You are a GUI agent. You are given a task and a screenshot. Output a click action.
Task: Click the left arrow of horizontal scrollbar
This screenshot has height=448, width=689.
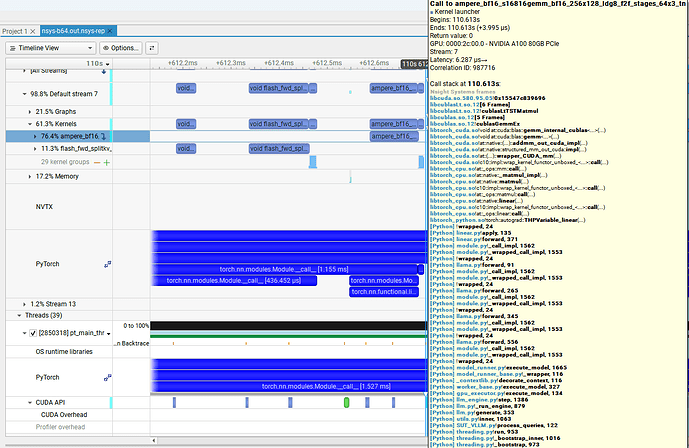click(x=154, y=441)
